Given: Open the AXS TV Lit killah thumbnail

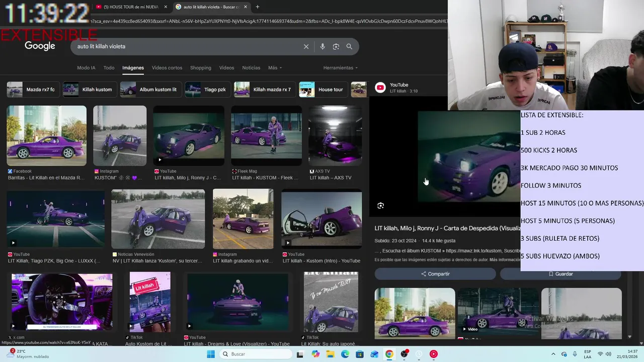Looking at the screenshot, I should [x=335, y=136].
